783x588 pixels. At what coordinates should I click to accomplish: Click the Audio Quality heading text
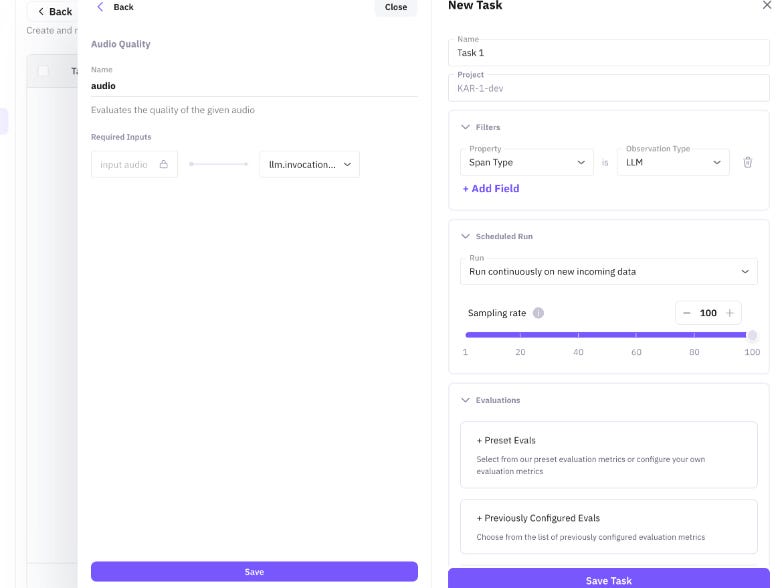[120, 44]
